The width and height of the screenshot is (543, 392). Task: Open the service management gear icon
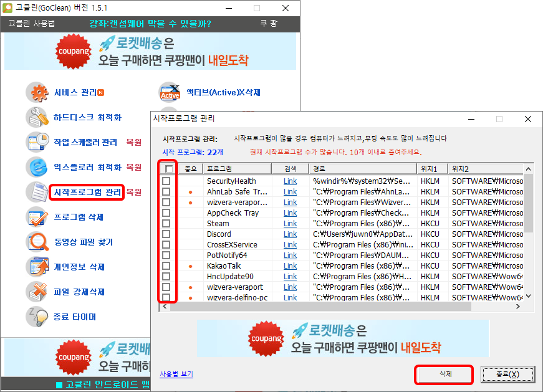click(x=37, y=92)
